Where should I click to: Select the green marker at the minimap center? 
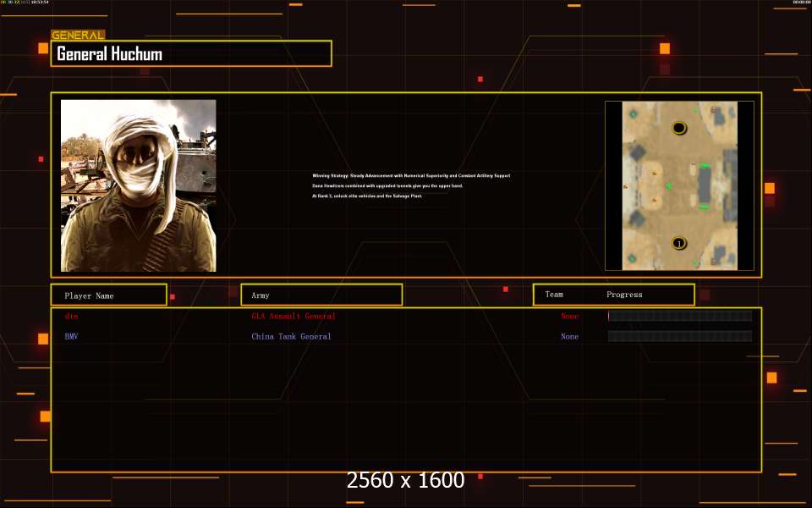669,185
